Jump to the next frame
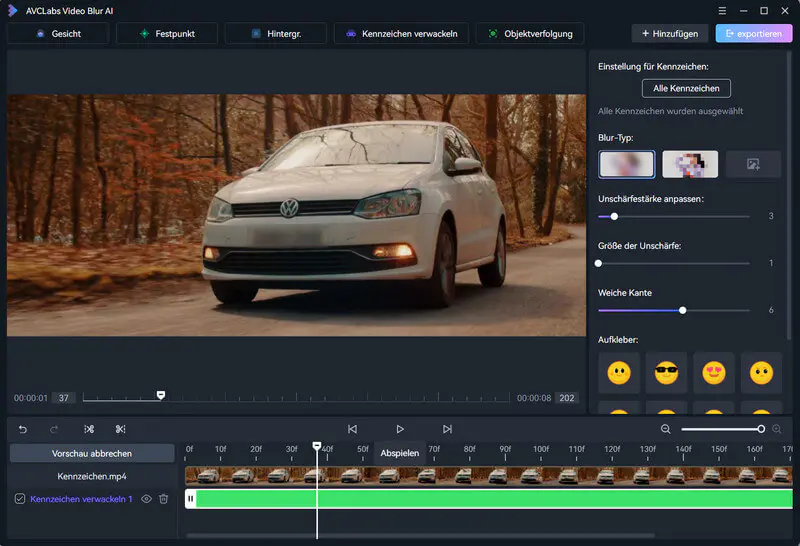Image resolution: width=800 pixels, height=546 pixels. coord(447,429)
